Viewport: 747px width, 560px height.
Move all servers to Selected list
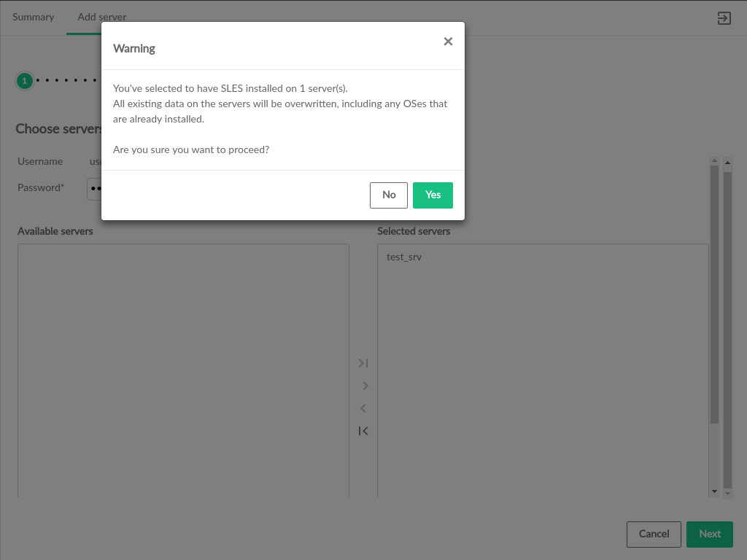pos(363,363)
